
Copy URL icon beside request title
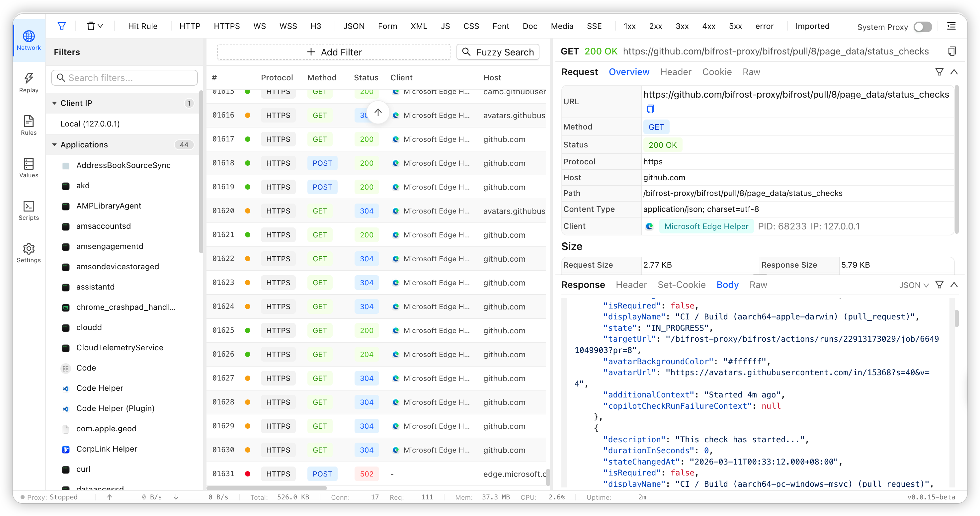click(x=952, y=51)
